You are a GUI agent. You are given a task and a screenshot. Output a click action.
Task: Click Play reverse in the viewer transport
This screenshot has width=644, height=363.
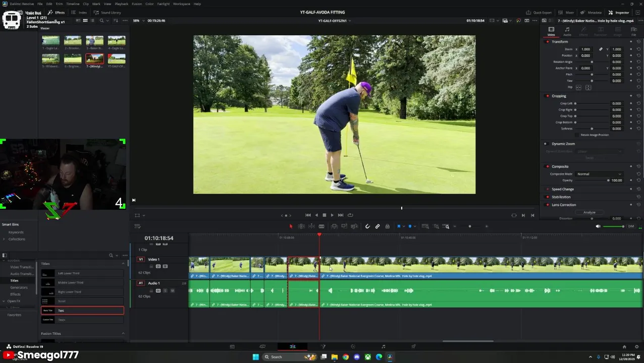click(x=316, y=215)
